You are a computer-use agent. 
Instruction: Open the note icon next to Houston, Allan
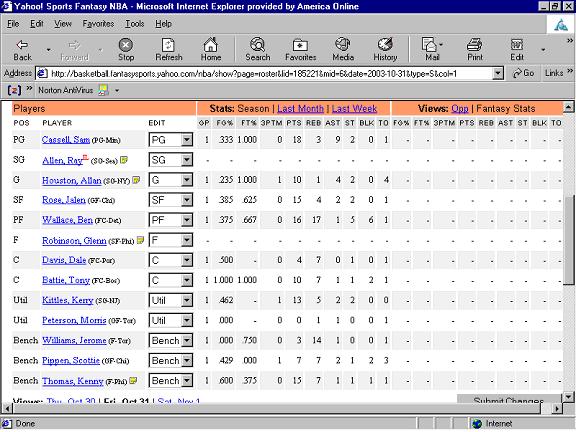136,180
